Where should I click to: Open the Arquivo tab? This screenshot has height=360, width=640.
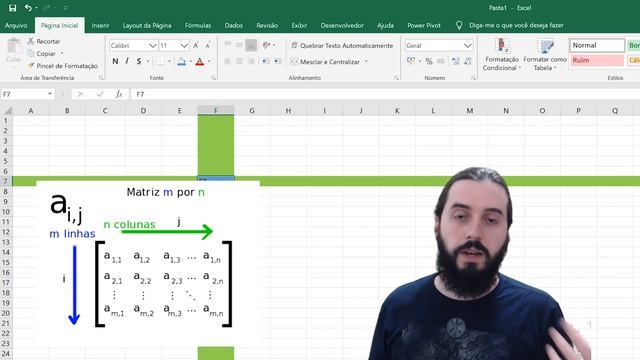click(x=16, y=25)
